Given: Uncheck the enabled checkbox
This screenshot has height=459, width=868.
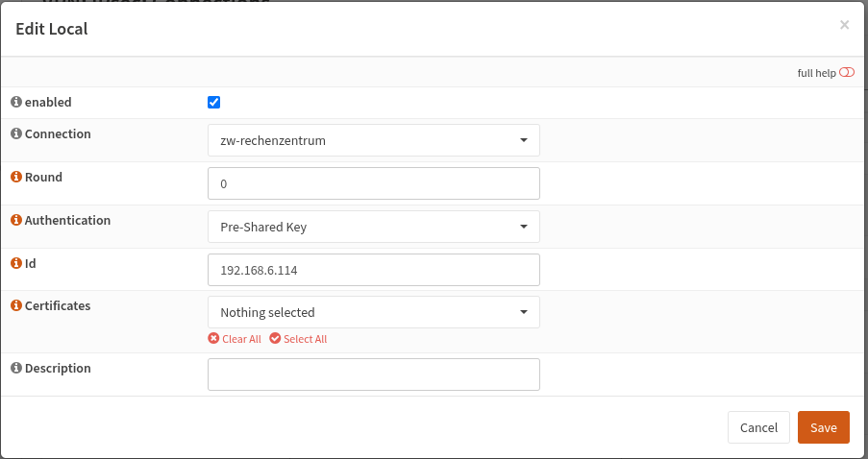Looking at the screenshot, I should click(x=214, y=103).
